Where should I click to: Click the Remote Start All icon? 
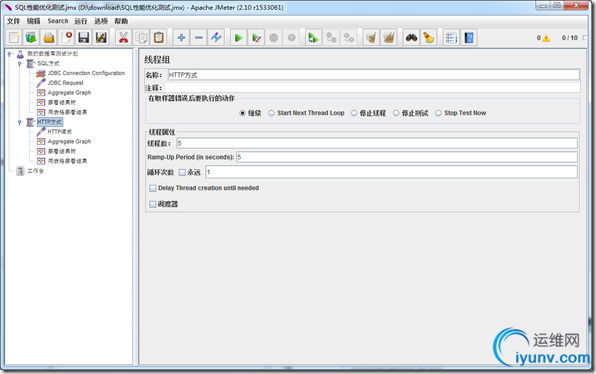point(313,38)
